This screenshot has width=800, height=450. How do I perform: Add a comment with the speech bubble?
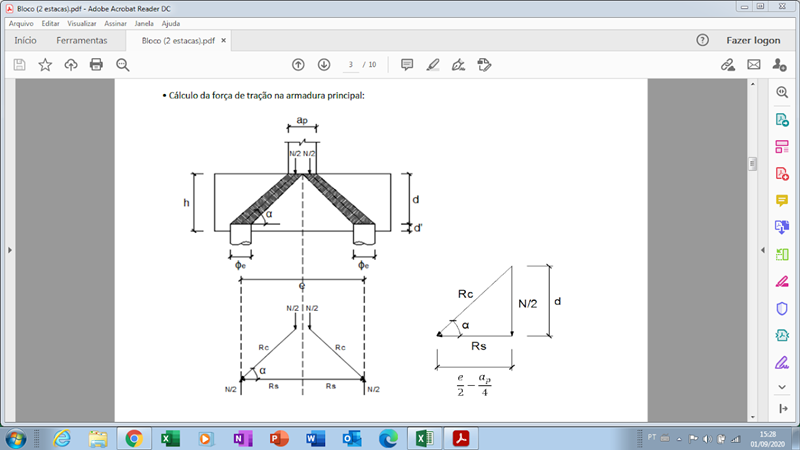(407, 65)
